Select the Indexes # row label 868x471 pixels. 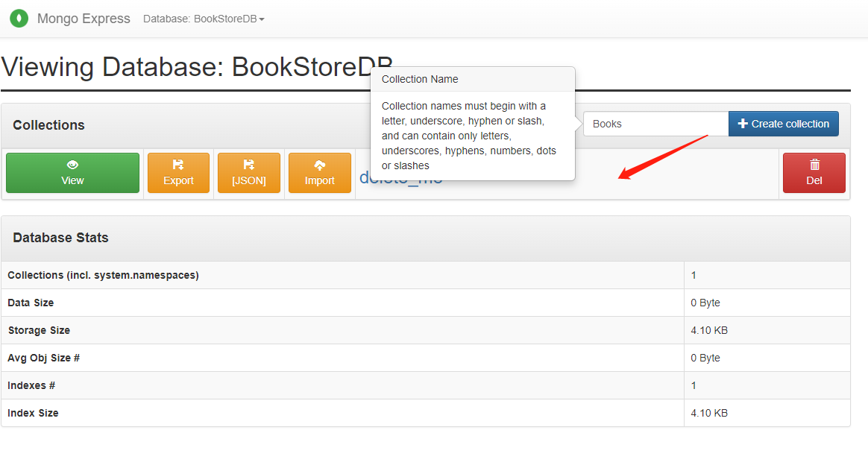point(31,386)
